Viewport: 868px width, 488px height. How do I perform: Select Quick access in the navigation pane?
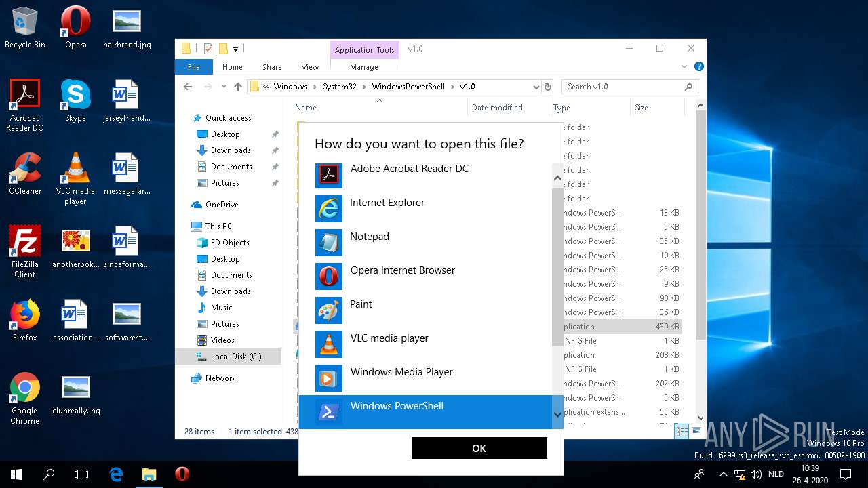[229, 118]
